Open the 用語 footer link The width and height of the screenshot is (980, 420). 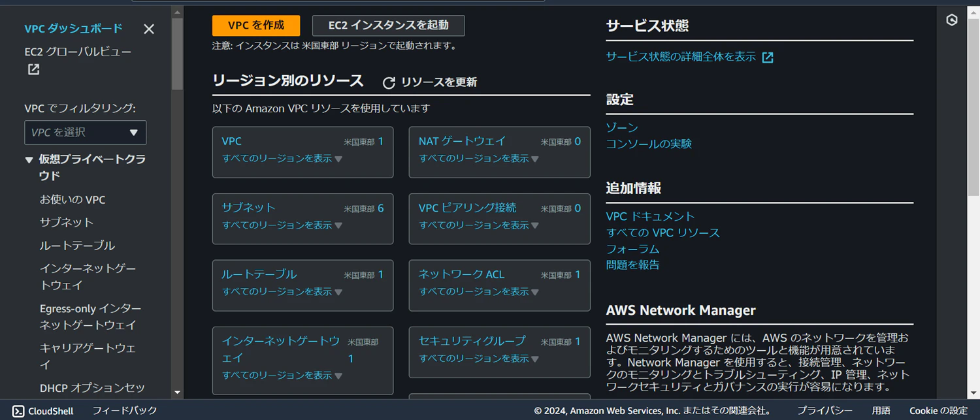click(881, 411)
